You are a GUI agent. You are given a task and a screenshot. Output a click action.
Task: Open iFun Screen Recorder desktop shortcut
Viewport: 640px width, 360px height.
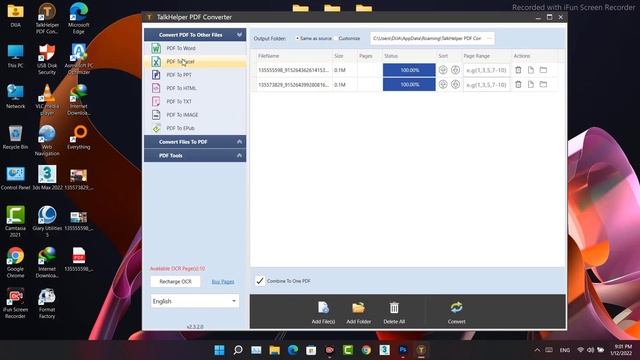point(16,303)
